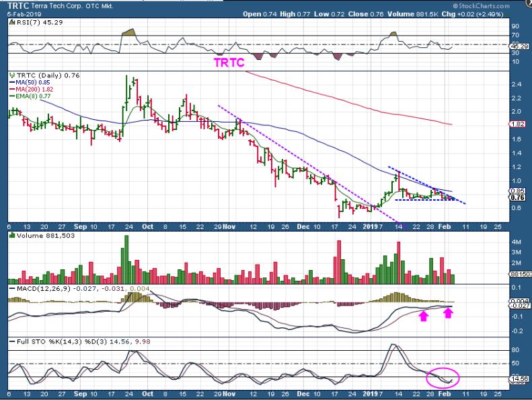Click the 'High 0.77' header value
Viewport: 532px width, 400px height.
click(x=295, y=14)
